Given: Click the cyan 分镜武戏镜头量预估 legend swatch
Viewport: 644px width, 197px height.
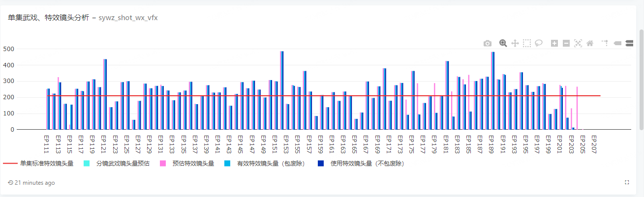Looking at the screenshot, I should (x=87, y=163).
